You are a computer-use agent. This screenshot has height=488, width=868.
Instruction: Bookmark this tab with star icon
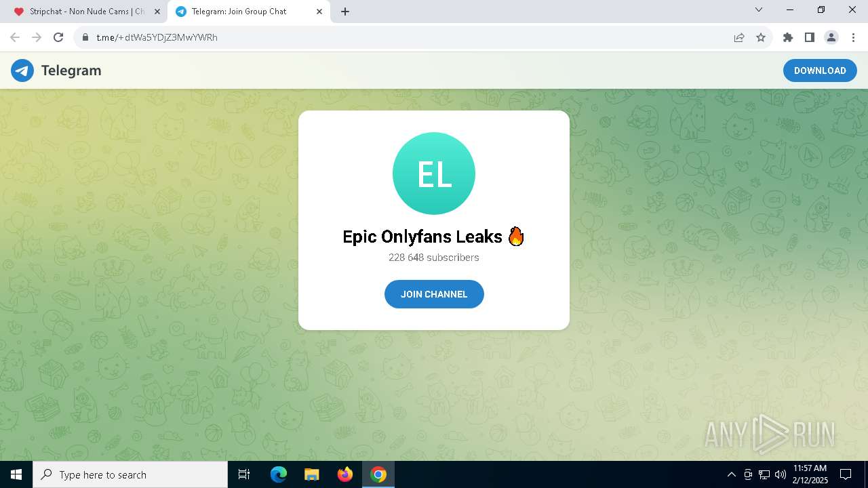click(x=761, y=37)
